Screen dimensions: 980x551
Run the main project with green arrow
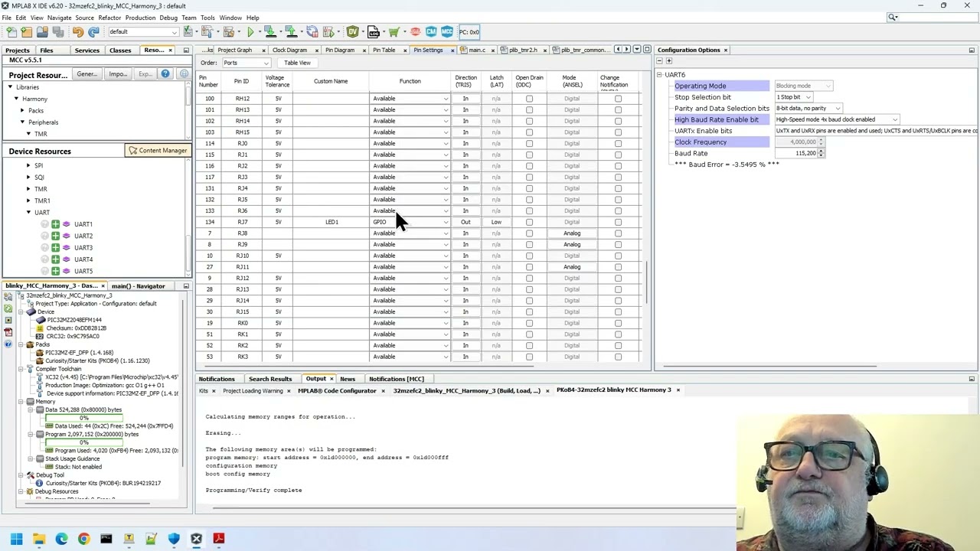click(250, 32)
